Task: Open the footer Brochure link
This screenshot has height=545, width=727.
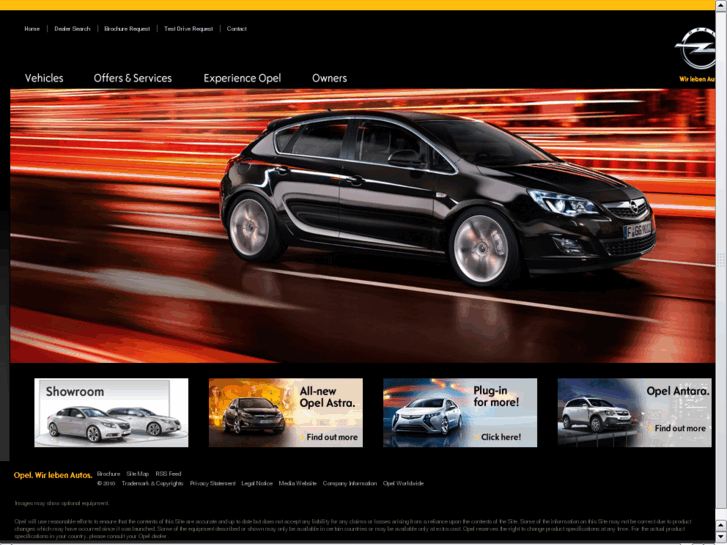Action: point(108,474)
